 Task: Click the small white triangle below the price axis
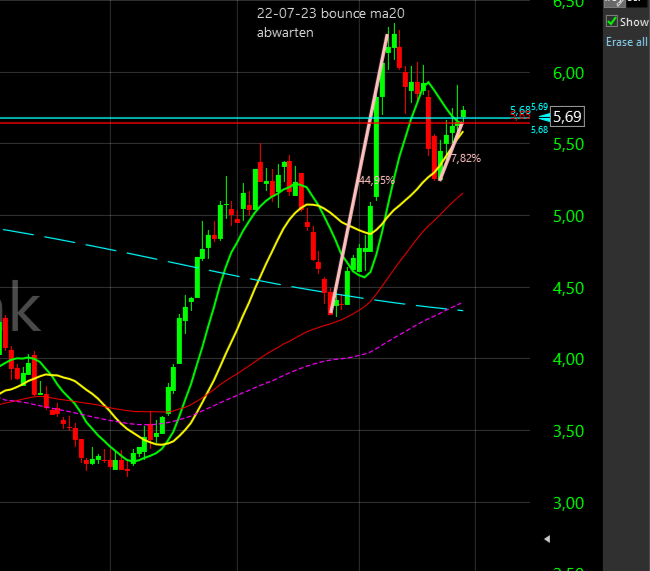pos(547,539)
